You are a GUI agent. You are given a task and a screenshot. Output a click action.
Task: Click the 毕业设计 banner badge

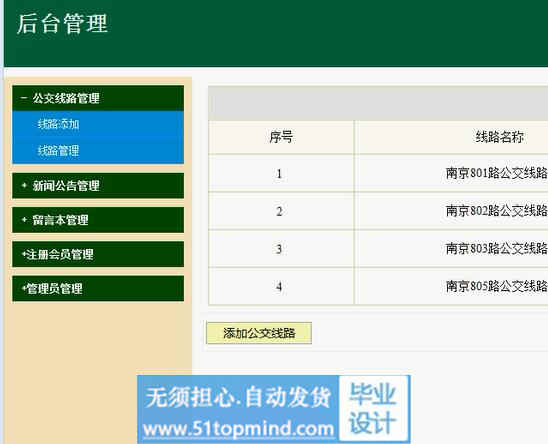pos(374,408)
